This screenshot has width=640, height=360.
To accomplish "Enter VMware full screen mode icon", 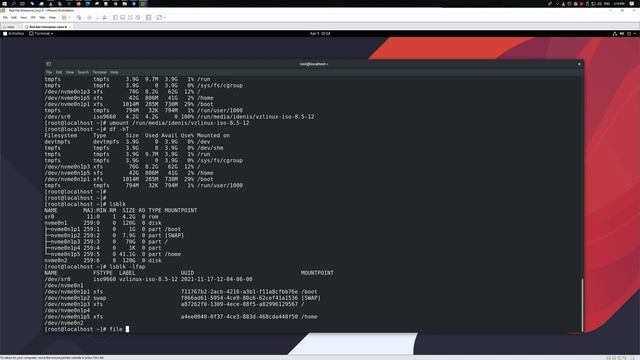I will (x=130, y=18).
